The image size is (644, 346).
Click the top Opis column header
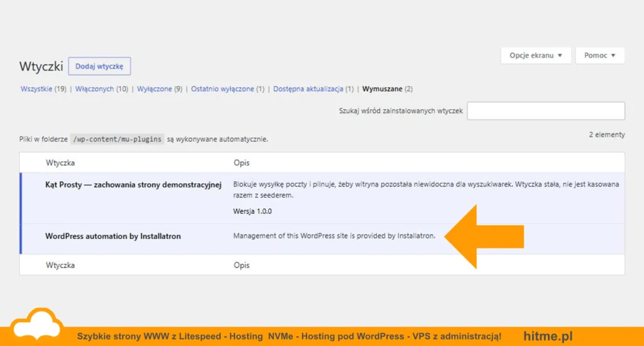coord(241,163)
